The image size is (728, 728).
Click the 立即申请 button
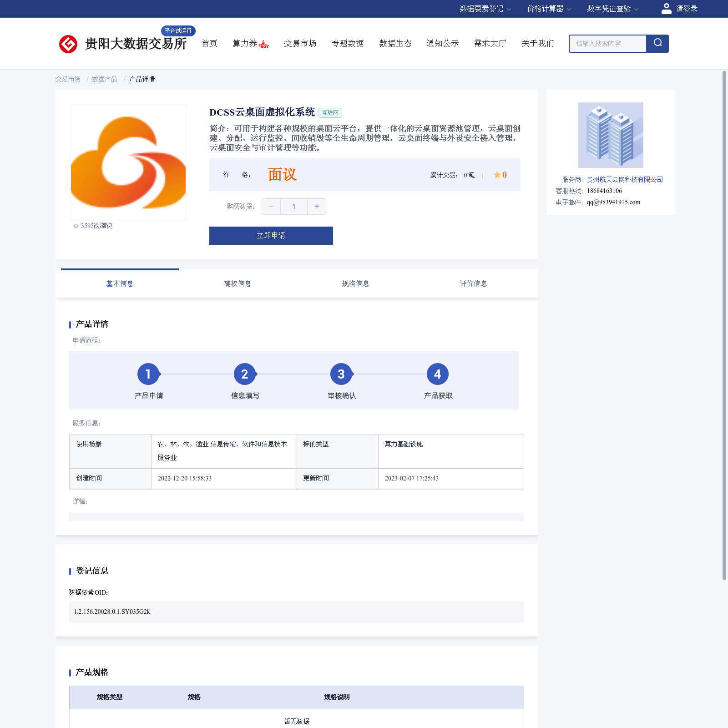pyautogui.click(x=271, y=236)
